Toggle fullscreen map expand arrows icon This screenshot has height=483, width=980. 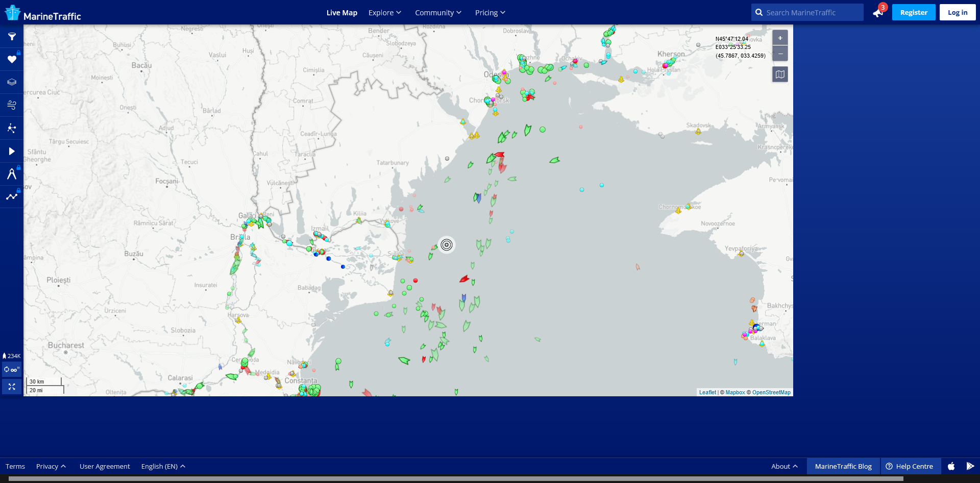12,387
